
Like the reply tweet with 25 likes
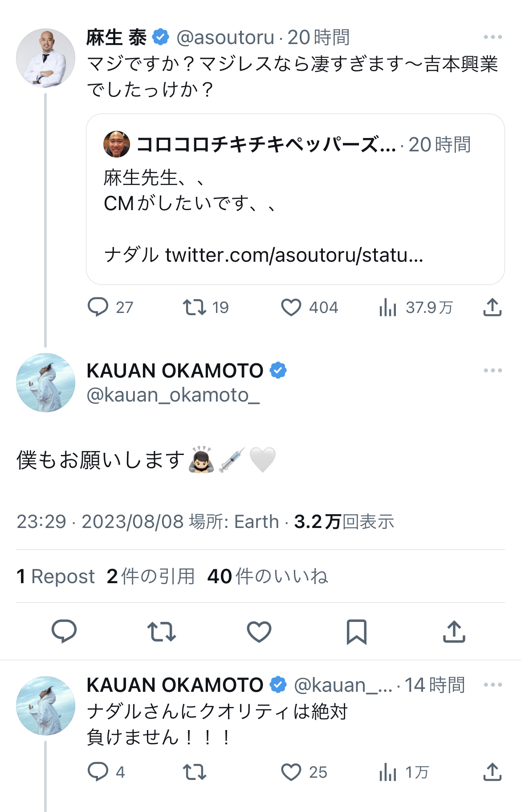click(291, 772)
